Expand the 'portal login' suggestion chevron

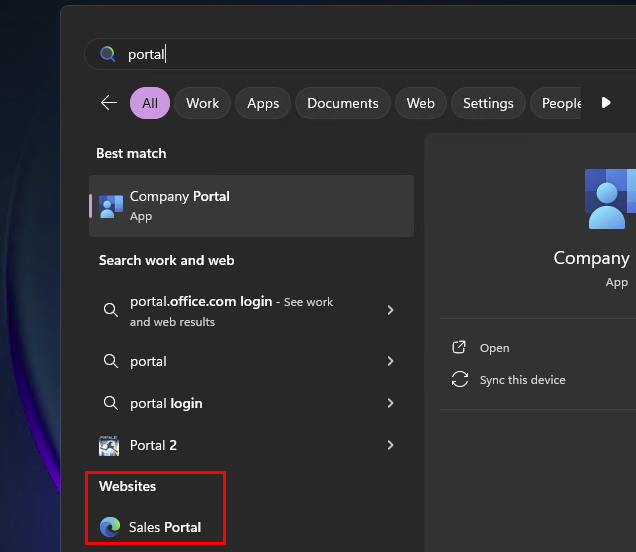[x=390, y=403]
